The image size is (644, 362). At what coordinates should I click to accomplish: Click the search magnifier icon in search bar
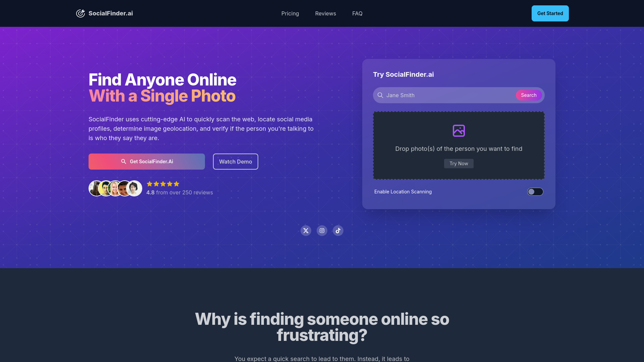coord(380,95)
